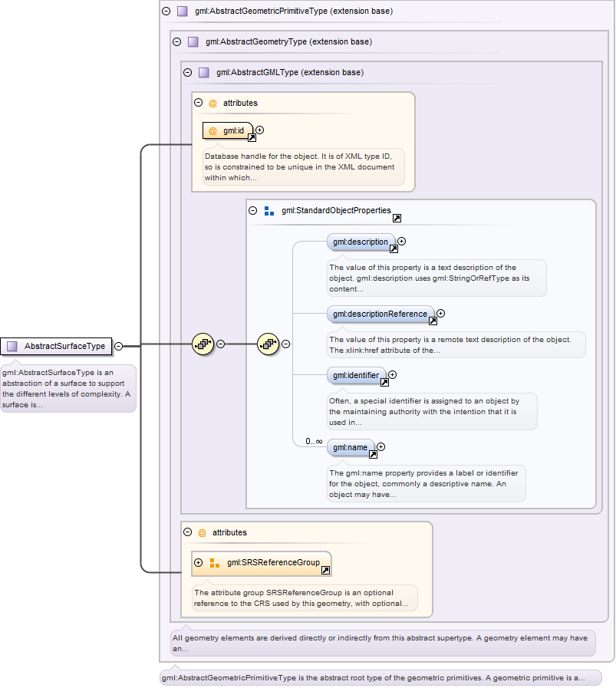Click the first sequence compositor icon
The image size is (616, 688).
[202, 344]
